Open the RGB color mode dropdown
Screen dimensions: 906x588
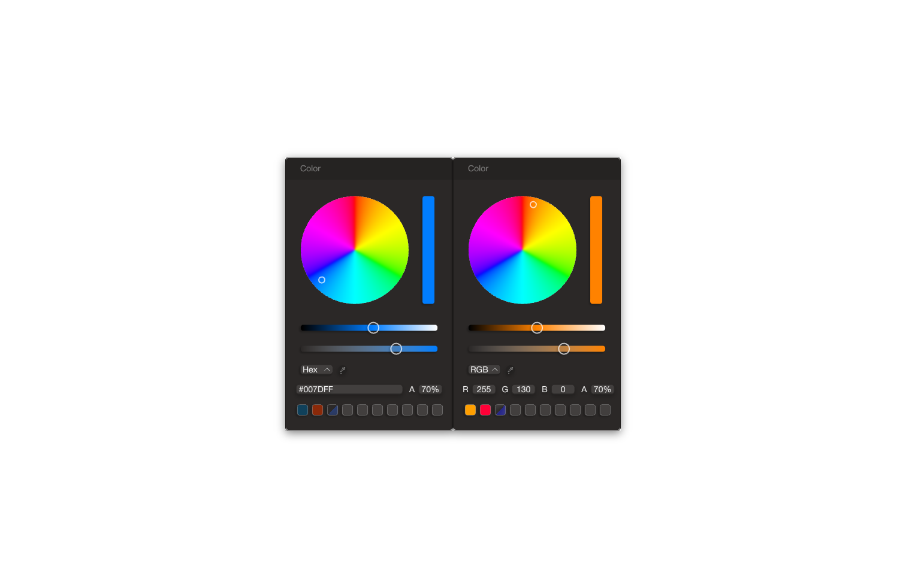click(484, 370)
